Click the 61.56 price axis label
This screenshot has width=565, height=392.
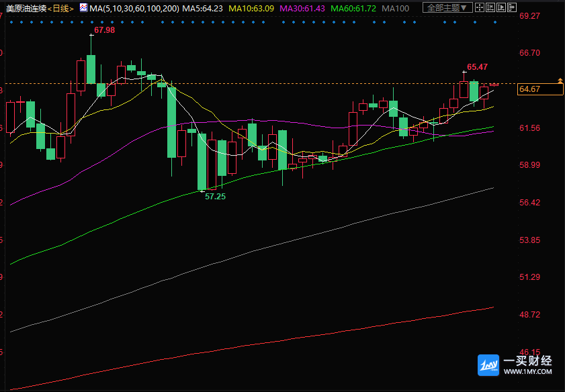529,128
